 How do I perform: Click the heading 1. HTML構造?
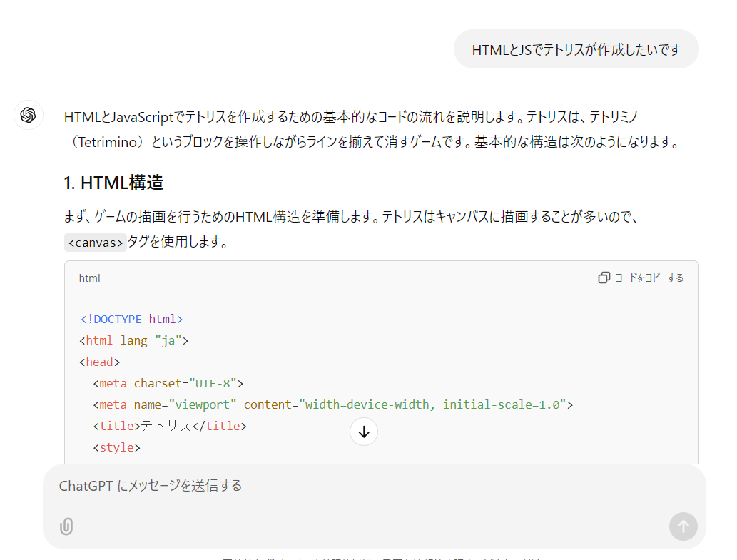[113, 183]
